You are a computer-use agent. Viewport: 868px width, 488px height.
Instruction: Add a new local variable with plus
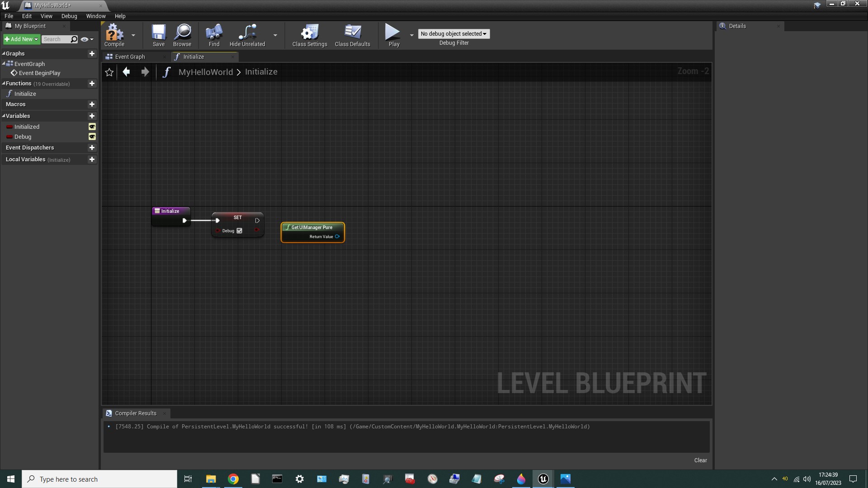pyautogui.click(x=92, y=160)
